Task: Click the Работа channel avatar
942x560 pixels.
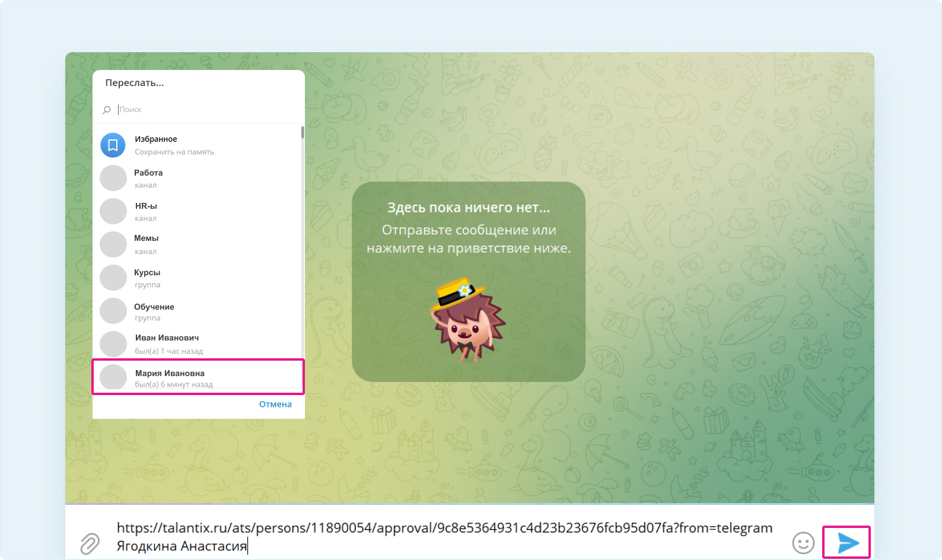Action: (113, 178)
